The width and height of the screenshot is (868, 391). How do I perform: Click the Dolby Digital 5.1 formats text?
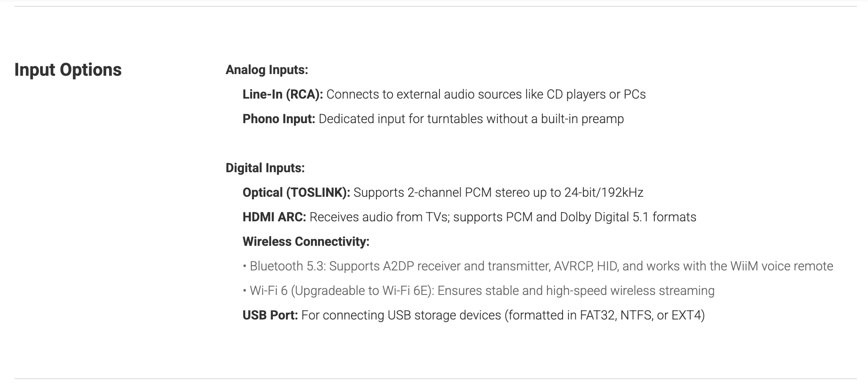tap(628, 217)
